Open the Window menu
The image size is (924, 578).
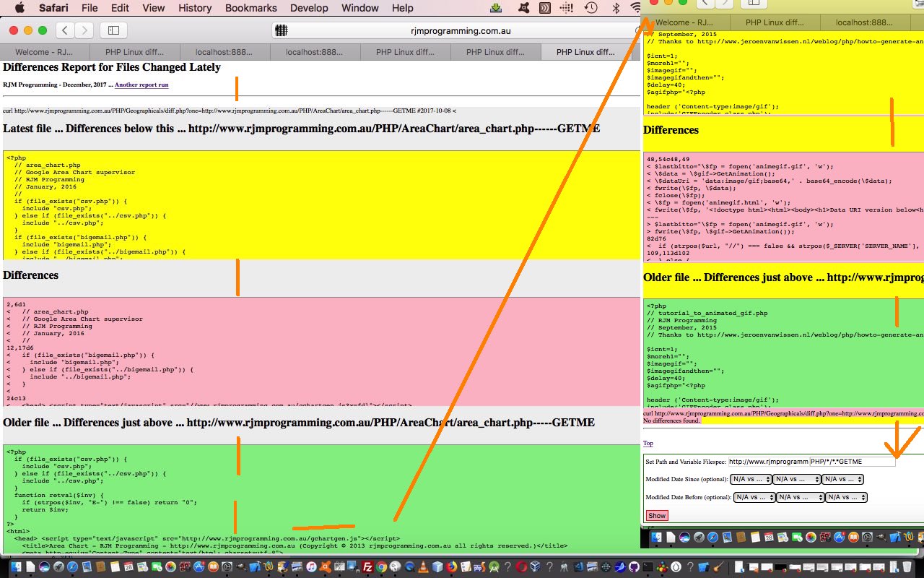359,8
